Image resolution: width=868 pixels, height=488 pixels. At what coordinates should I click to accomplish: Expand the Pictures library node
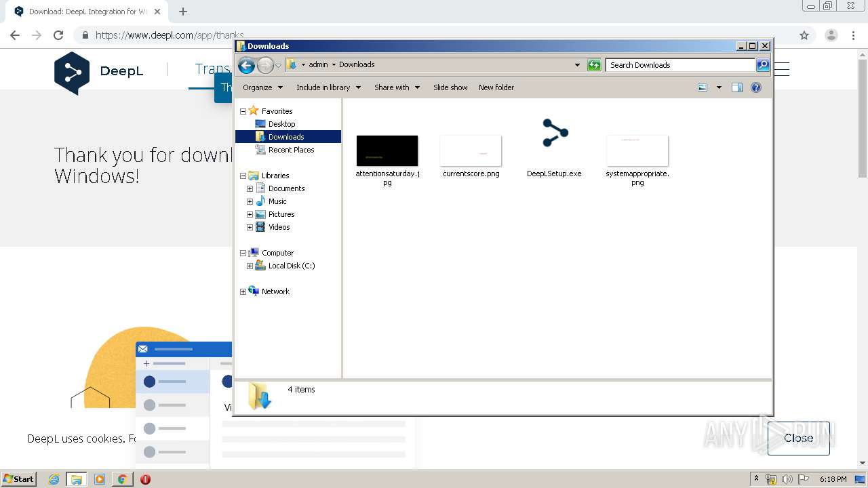tap(250, 214)
